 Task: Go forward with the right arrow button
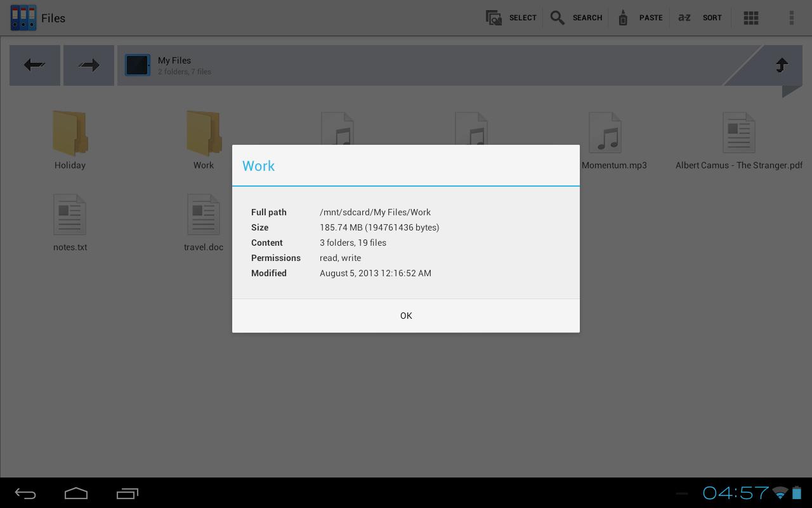(89, 65)
